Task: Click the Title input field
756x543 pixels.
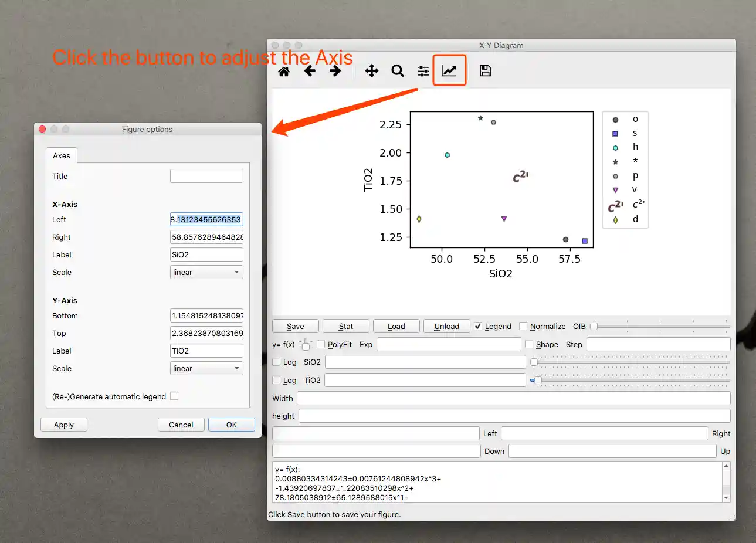Action: coord(206,176)
